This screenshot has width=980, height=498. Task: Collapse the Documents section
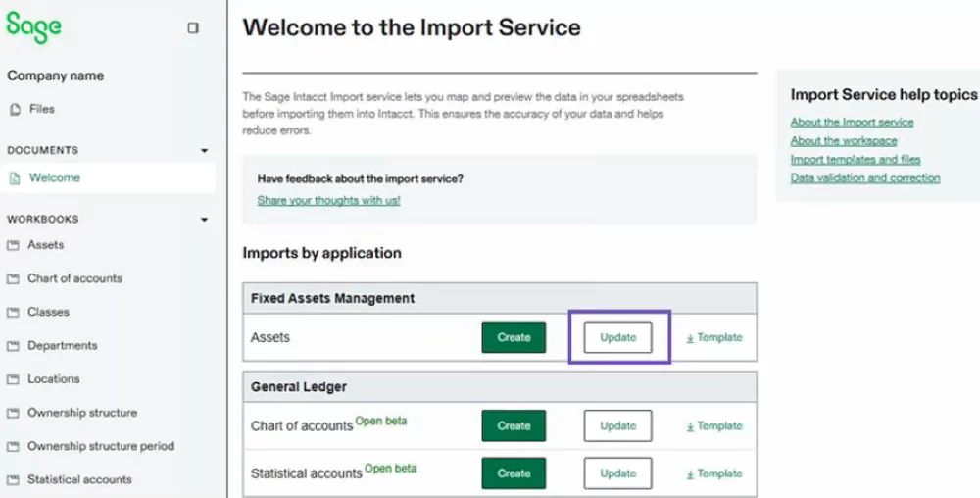tap(204, 151)
